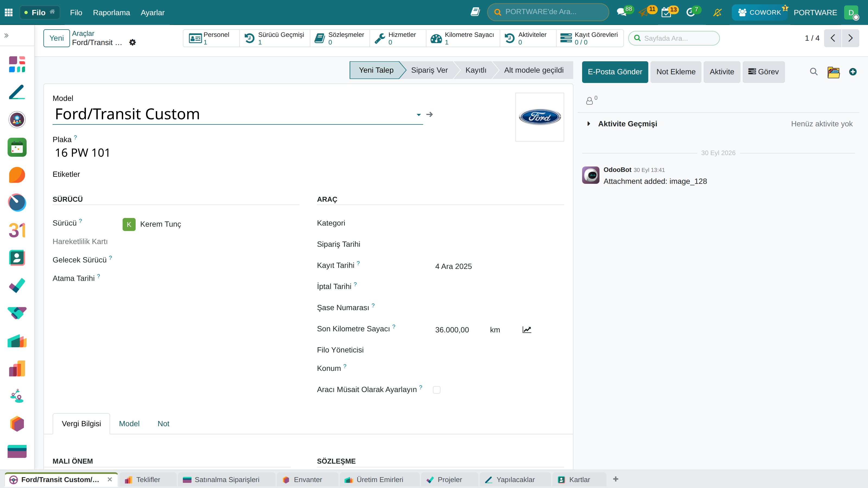Toggle the muted notifications bell icon
The image size is (868, 488).
coord(717,12)
